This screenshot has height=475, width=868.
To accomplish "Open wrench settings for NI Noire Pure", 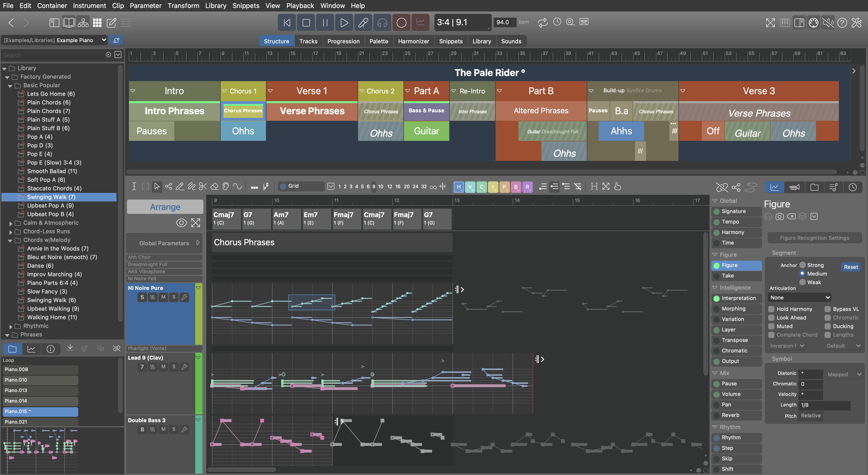I will tap(184, 297).
